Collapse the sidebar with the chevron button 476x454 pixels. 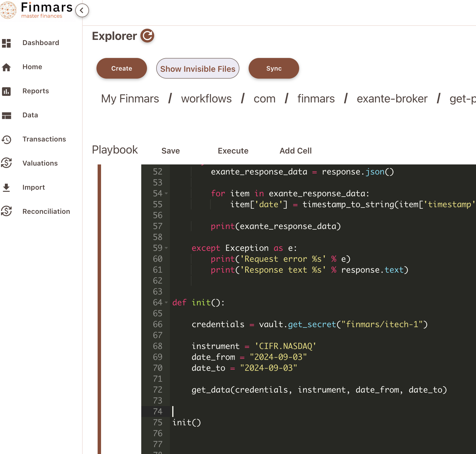[82, 11]
